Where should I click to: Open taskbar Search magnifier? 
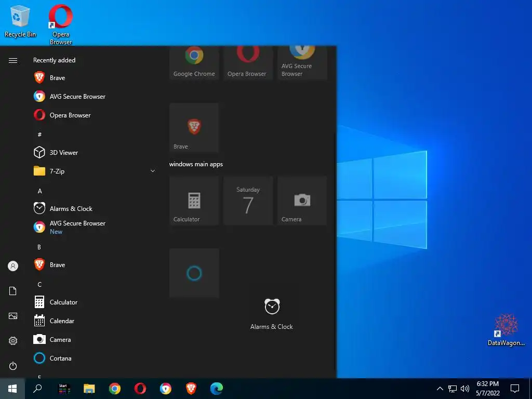pos(37,389)
